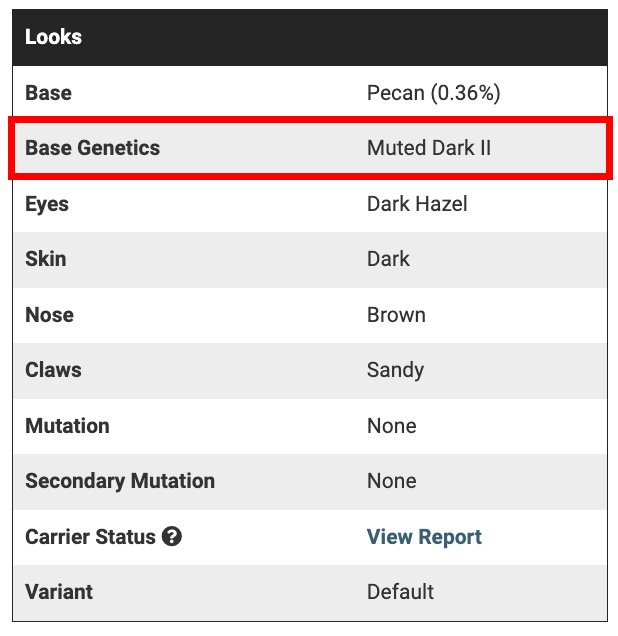Click the Nose row label
The image size is (618, 636).
click(49, 315)
